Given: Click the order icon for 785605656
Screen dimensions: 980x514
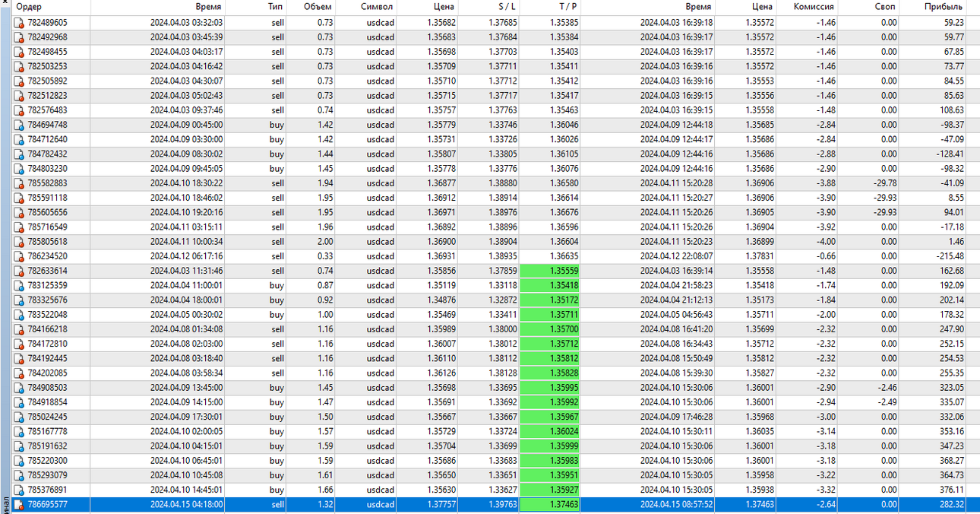Looking at the screenshot, I should pyautogui.click(x=19, y=213).
